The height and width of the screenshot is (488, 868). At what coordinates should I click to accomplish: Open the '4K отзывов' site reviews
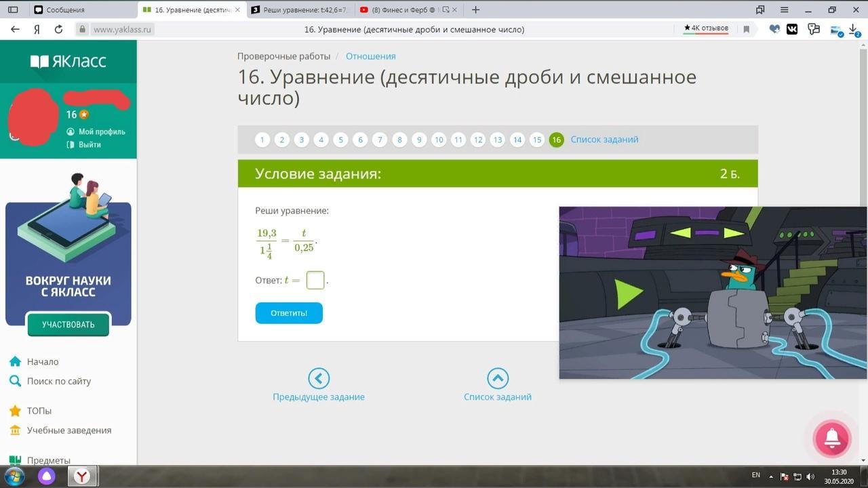point(706,28)
